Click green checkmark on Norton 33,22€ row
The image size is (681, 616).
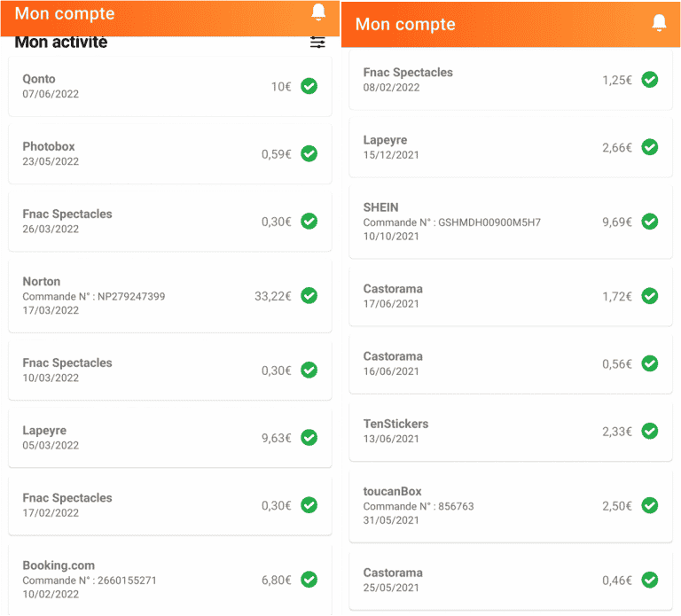[309, 295]
